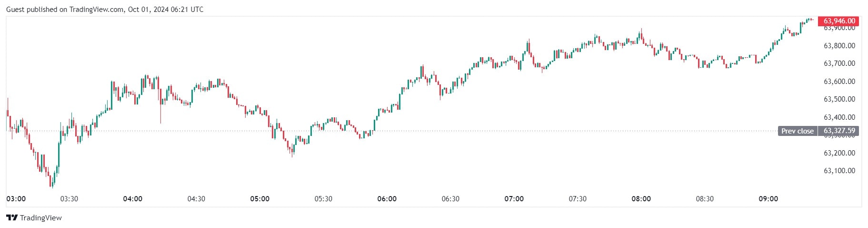
Task: Select the 08:00 time axis label
Action: 641,199
